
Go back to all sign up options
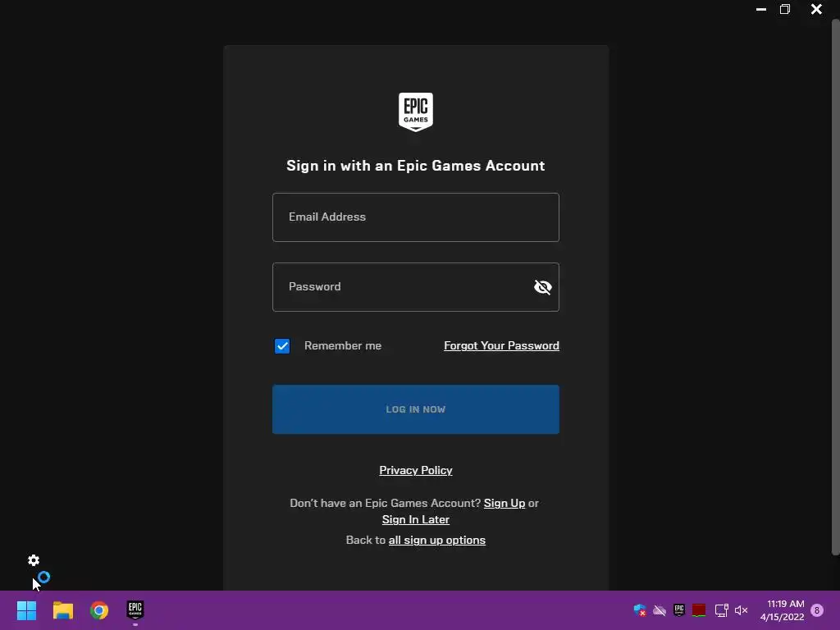[x=437, y=540]
